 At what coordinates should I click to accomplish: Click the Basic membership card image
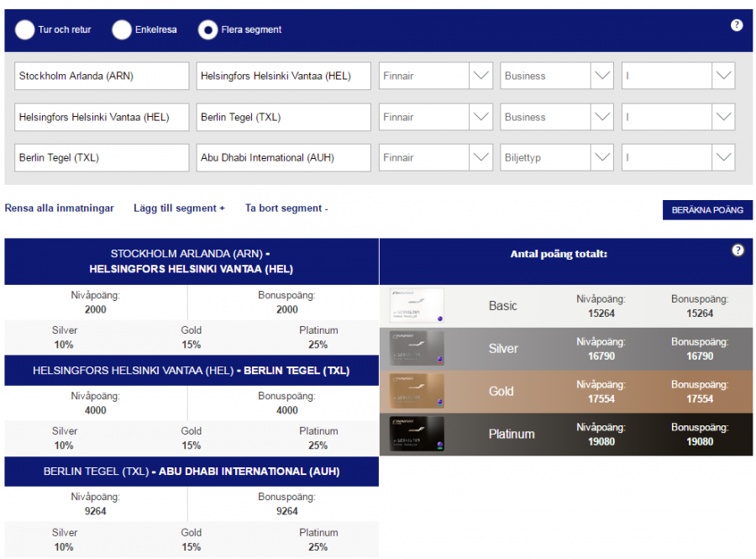[x=417, y=306]
